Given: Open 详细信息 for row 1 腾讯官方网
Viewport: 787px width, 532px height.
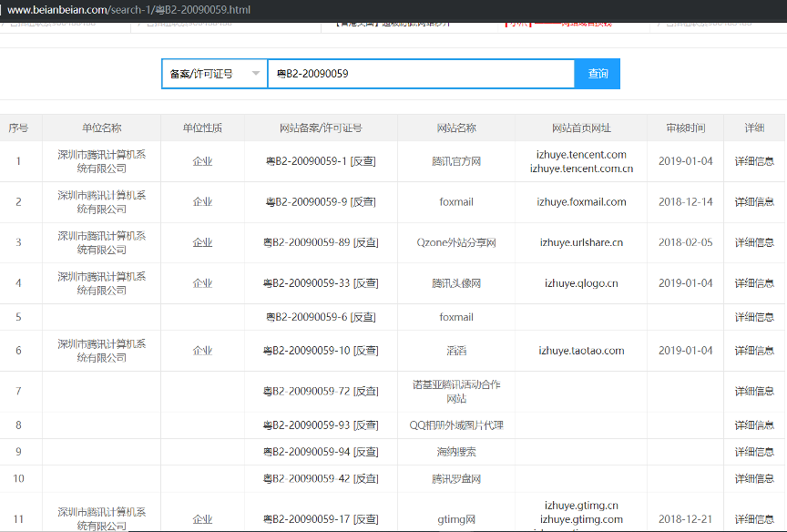Looking at the screenshot, I should pyautogui.click(x=754, y=161).
